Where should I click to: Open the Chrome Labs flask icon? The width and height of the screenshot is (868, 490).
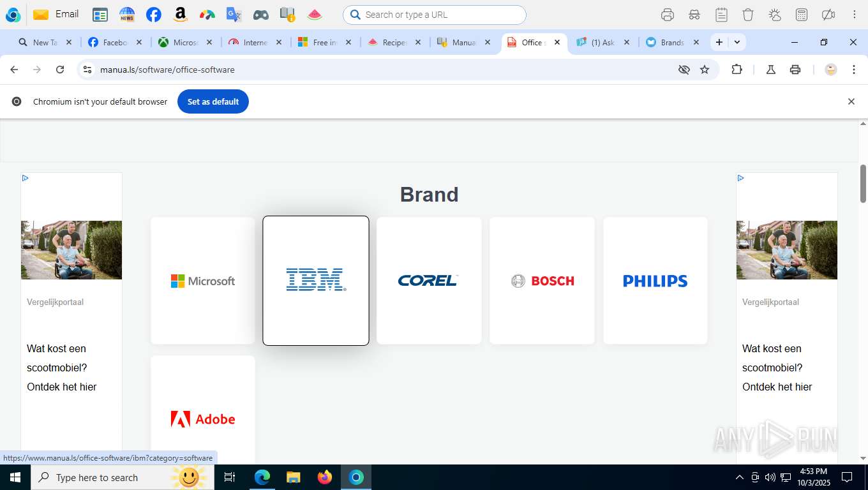771,70
